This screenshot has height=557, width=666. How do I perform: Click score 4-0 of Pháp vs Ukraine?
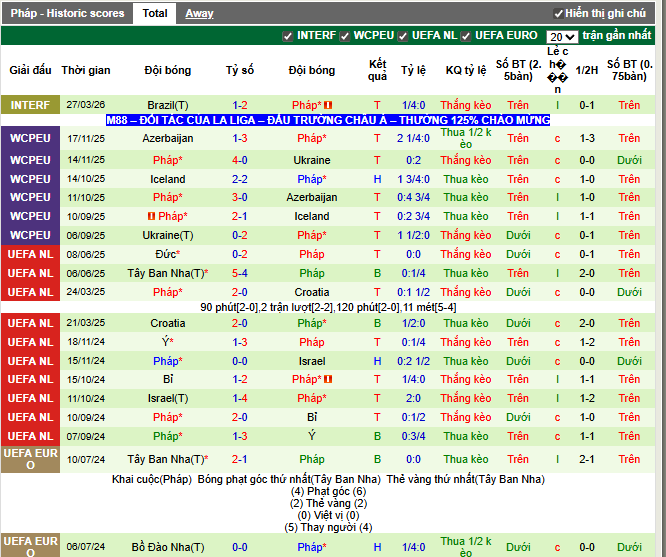point(240,160)
